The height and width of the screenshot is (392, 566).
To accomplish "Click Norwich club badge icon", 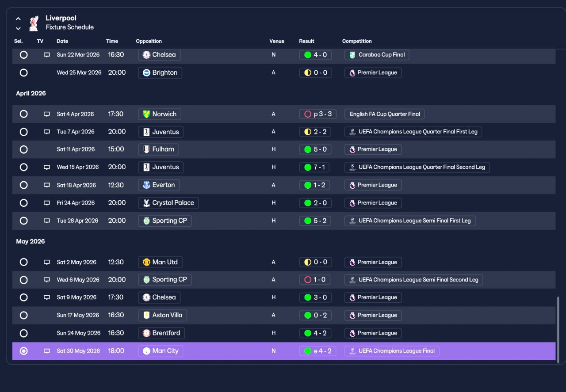I will (146, 114).
